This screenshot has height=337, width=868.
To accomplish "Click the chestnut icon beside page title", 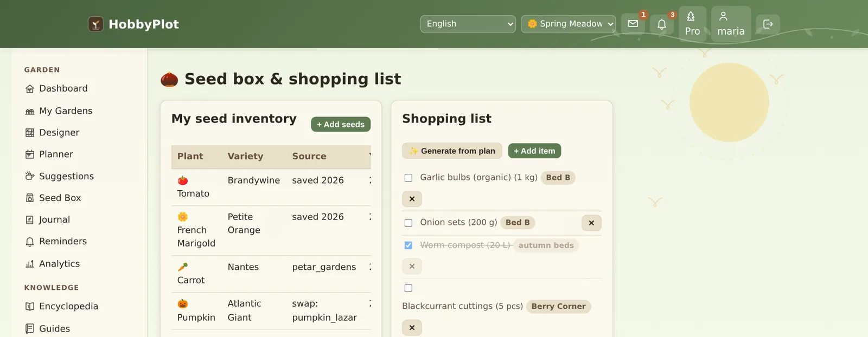I will (169, 80).
